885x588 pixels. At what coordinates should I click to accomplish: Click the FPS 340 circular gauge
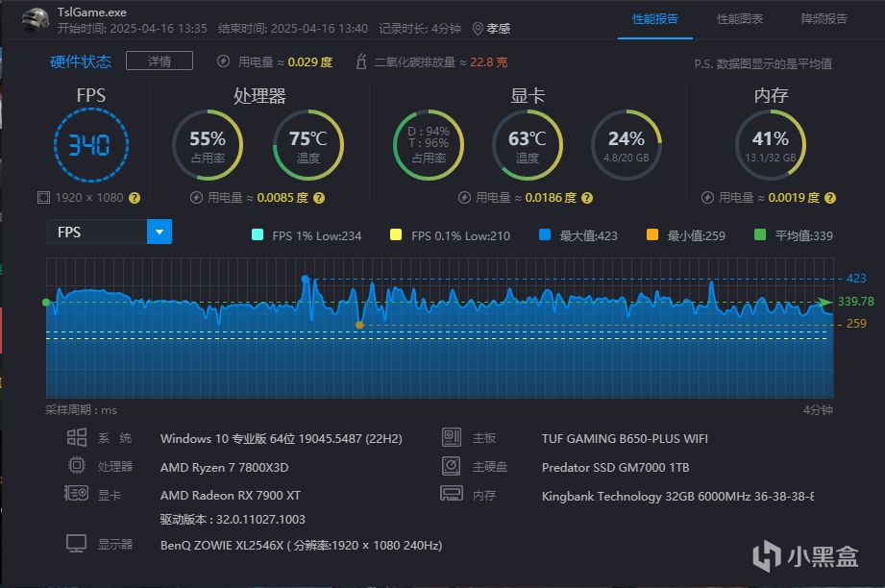91,145
